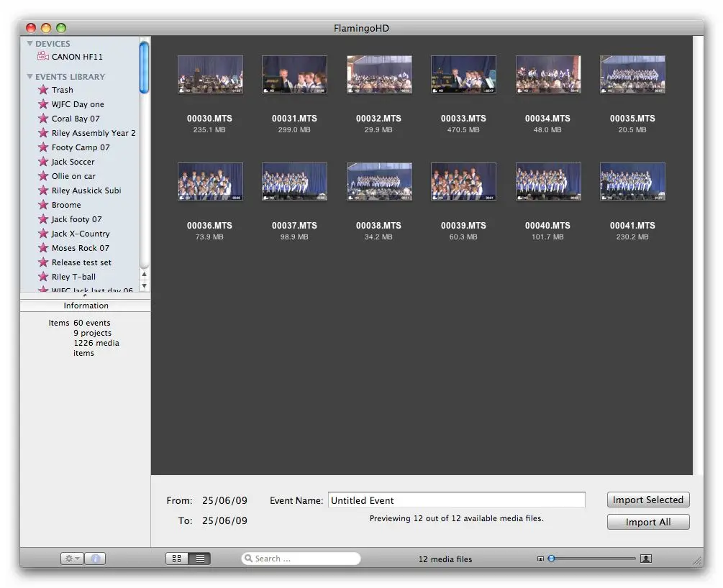Click the Information panel header
The height and width of the screenshot is (588, 723).
pos(86,305)
